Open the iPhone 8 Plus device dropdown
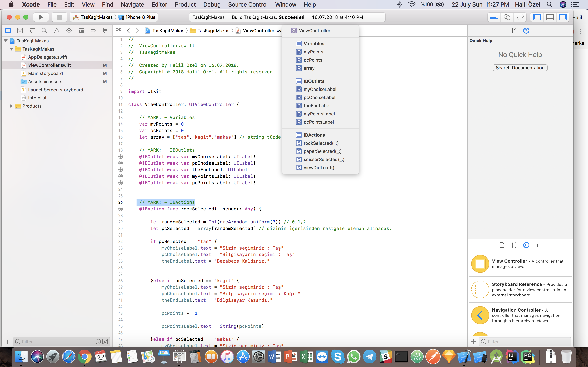The height and width of the screenshot is (367, 588). pos(140,17)
